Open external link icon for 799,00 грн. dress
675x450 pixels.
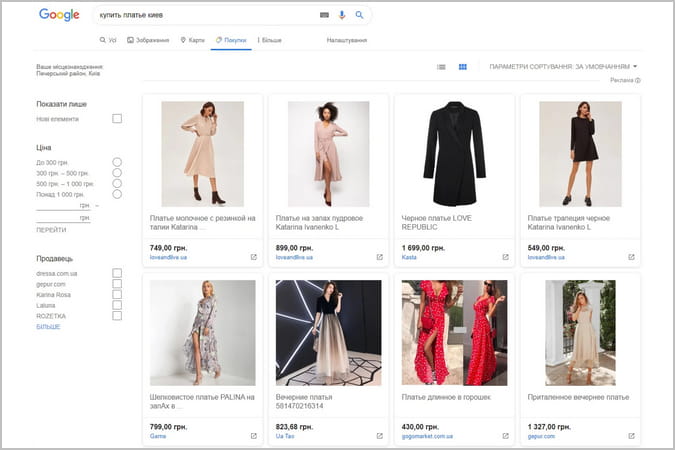click(x=254, y=436)
